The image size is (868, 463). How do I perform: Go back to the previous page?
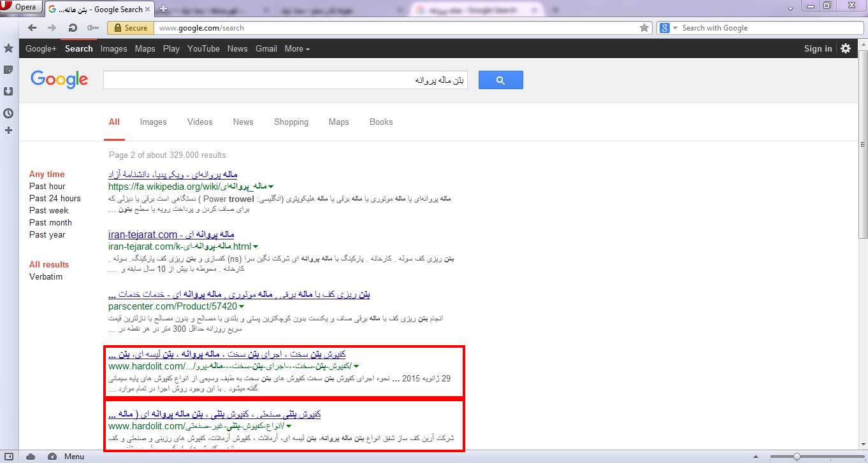tap(33, 28)
